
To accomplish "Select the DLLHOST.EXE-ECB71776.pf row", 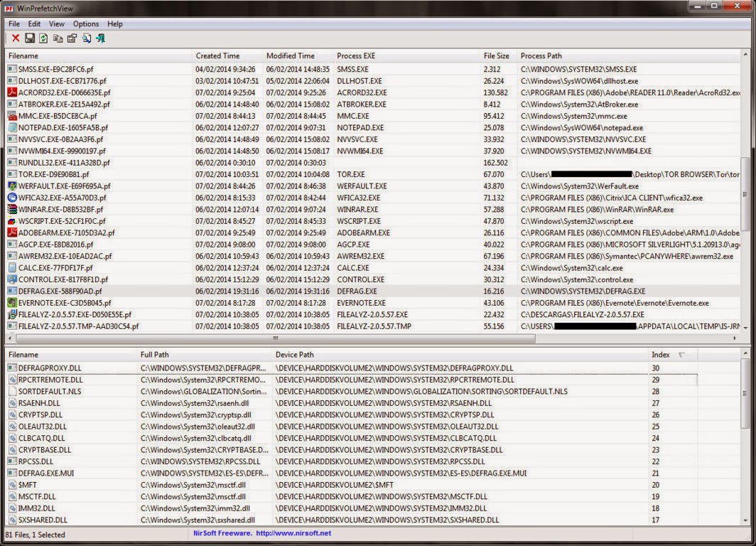I will click(373, 80).
